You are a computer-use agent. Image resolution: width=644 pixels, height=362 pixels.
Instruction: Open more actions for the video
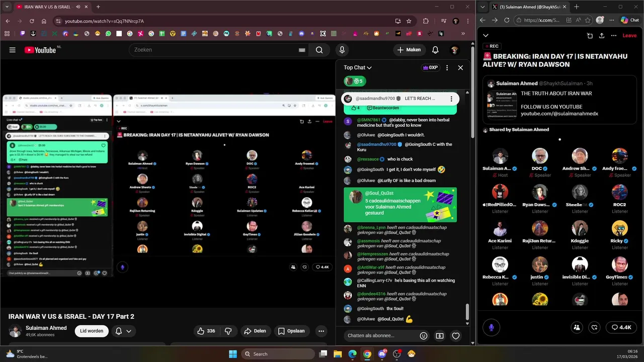[321, 331]
